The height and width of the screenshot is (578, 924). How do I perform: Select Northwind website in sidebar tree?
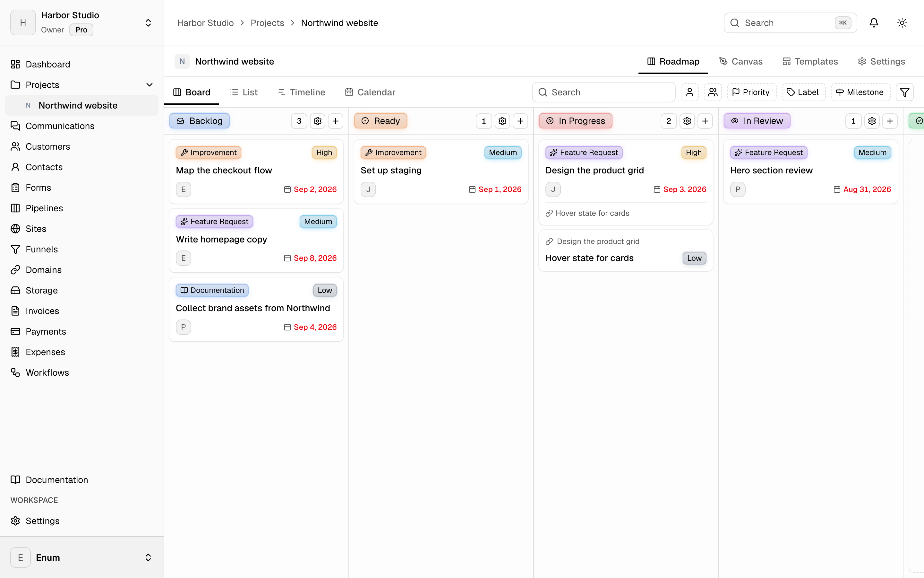pos(82,106)
